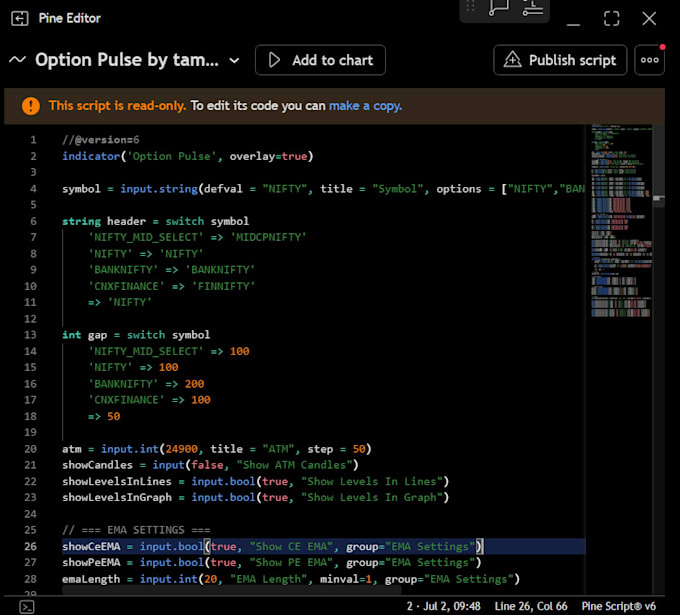680x615 pixels.
Task: Follow the 'make a copy' link
Action: tap(365, 106)
